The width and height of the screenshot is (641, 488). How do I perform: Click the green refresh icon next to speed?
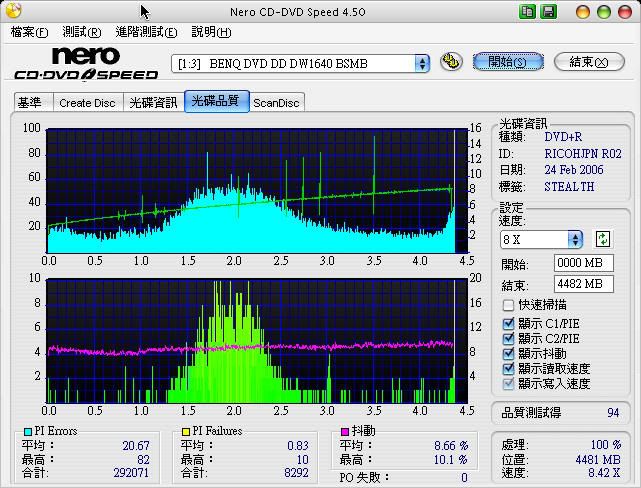[x=603, y=239]
